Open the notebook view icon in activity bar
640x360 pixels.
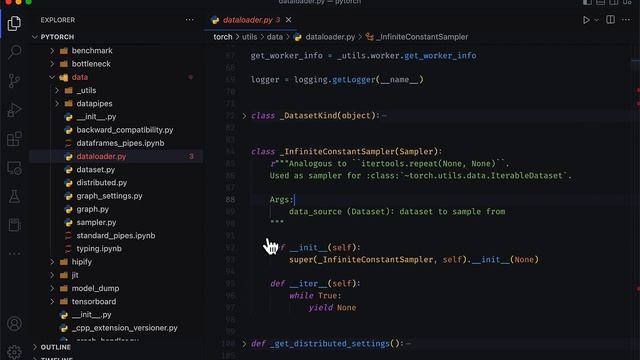coord(14,225)
